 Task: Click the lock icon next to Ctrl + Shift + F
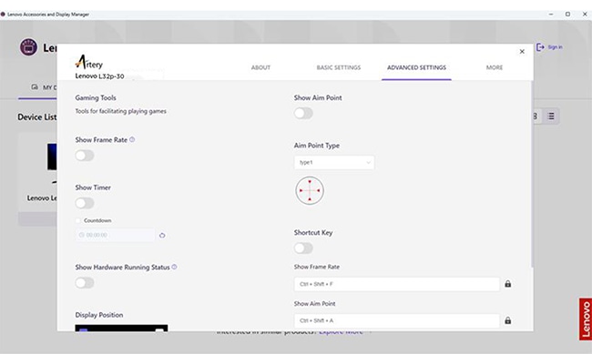tap(508, 284)
